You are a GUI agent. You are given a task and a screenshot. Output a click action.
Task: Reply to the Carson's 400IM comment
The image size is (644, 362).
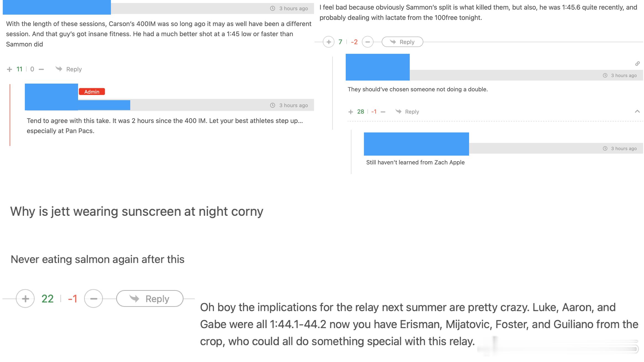coord(69,69)
